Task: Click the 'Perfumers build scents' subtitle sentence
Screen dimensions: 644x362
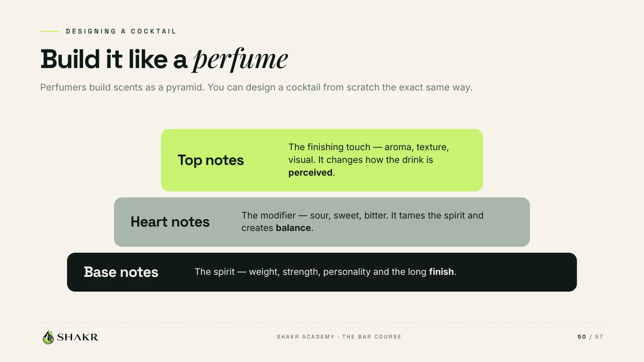Action: [256, 87]
